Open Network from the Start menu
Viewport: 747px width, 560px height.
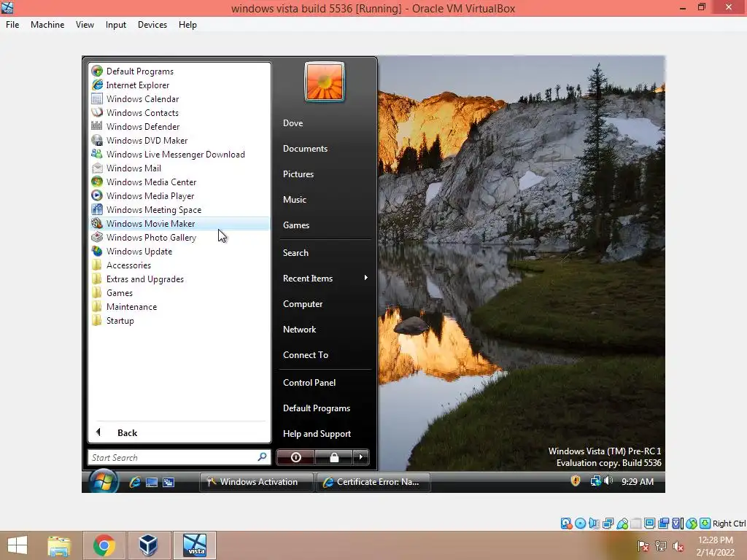[x=325, y=329]
